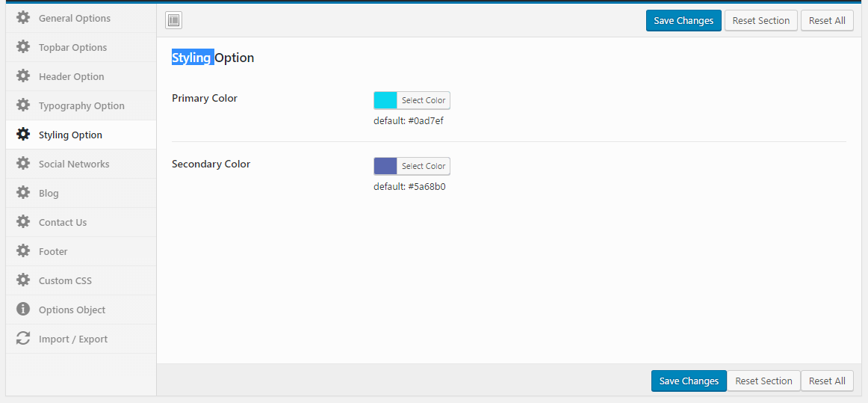This screenshot has height=403, width=868.
Task: Click the Import / Export refresh icon
Action: pyautogui.click(x=23, y=339)
